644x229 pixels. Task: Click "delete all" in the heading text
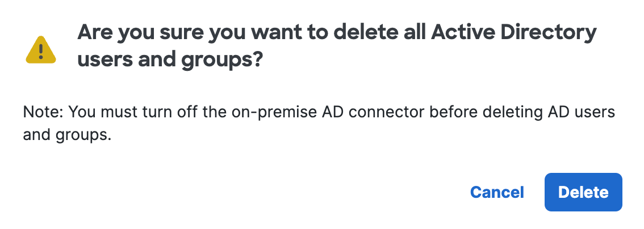(379, 33)
